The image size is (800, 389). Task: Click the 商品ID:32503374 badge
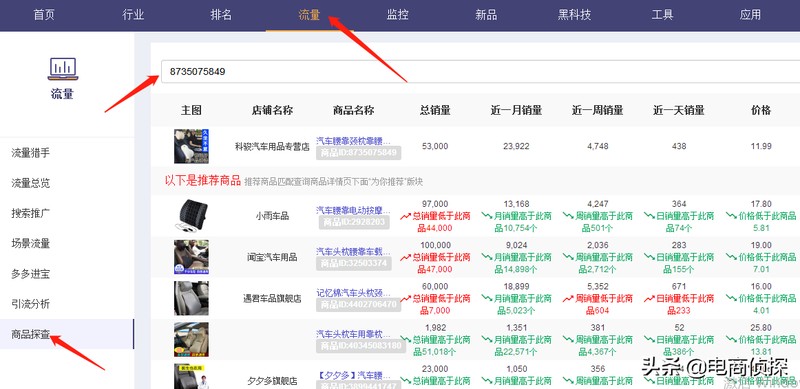[354, 263]
